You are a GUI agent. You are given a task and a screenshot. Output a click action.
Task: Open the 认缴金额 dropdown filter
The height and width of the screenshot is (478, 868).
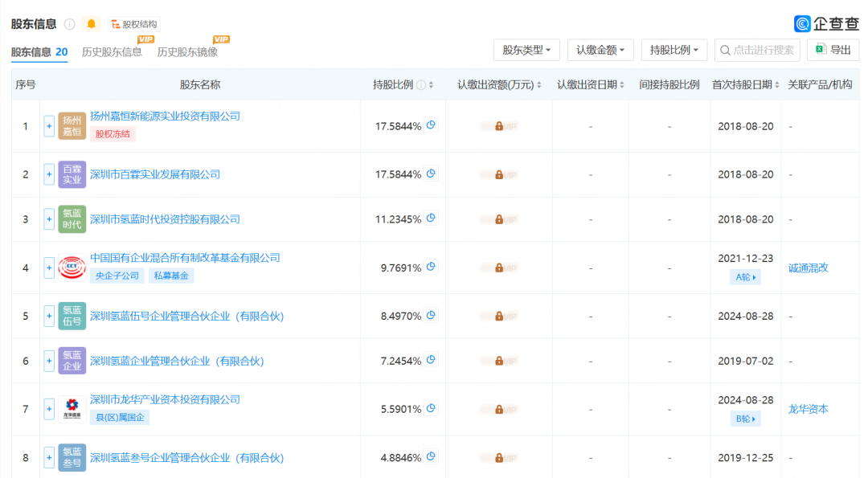point(600,50)
